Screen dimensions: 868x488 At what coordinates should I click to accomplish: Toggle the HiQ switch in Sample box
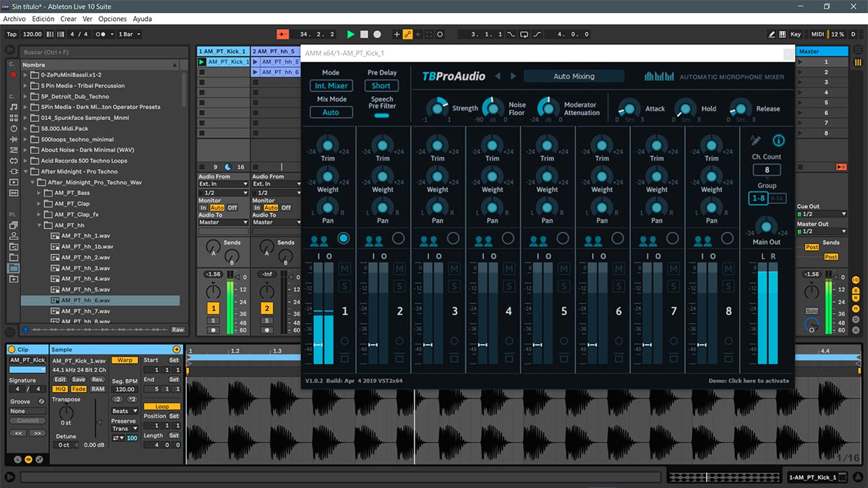61,389
